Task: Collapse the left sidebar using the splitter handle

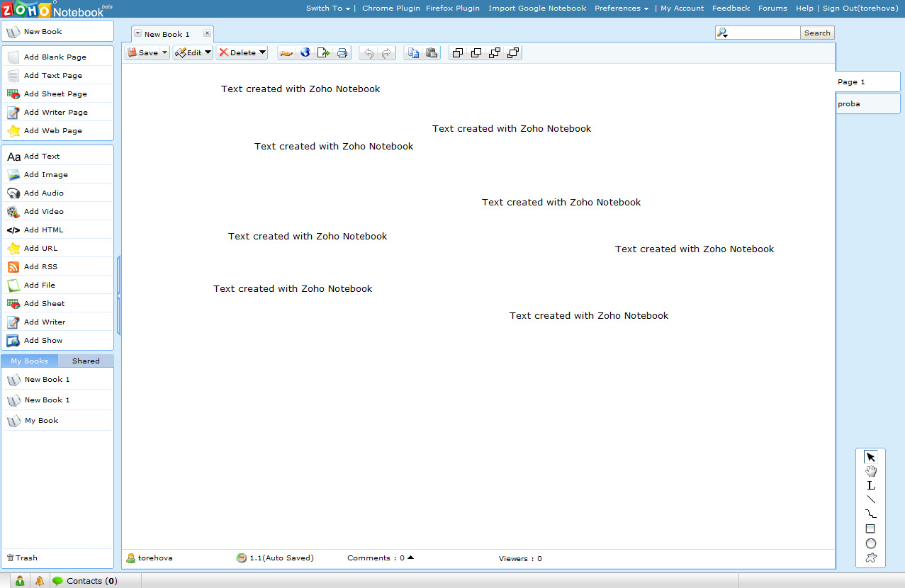Action: point(118,295)
